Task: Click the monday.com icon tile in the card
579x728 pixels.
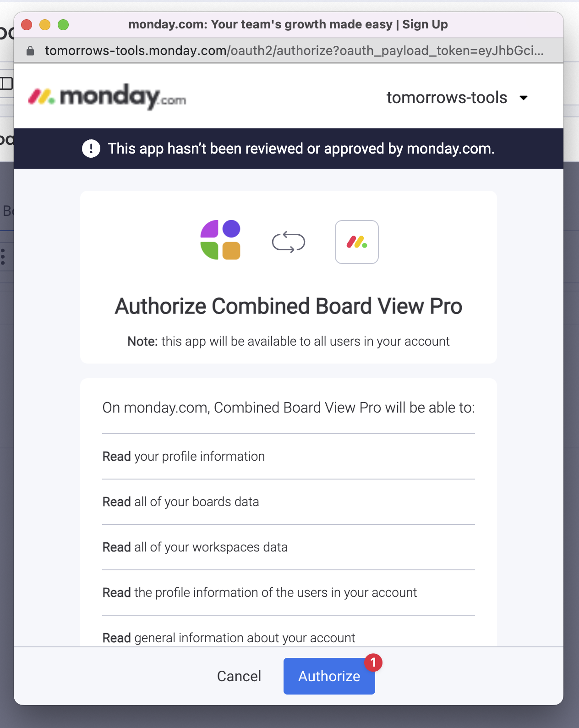Action: 357,242
